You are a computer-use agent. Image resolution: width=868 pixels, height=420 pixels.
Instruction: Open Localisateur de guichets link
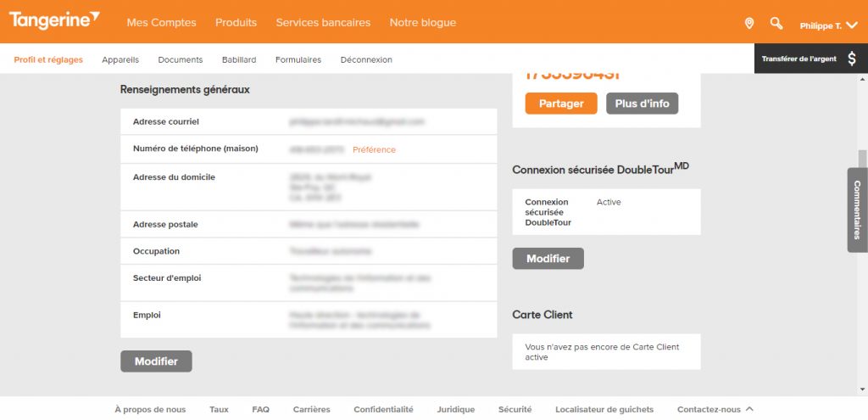pyautogui.click(x=604, y=410)
